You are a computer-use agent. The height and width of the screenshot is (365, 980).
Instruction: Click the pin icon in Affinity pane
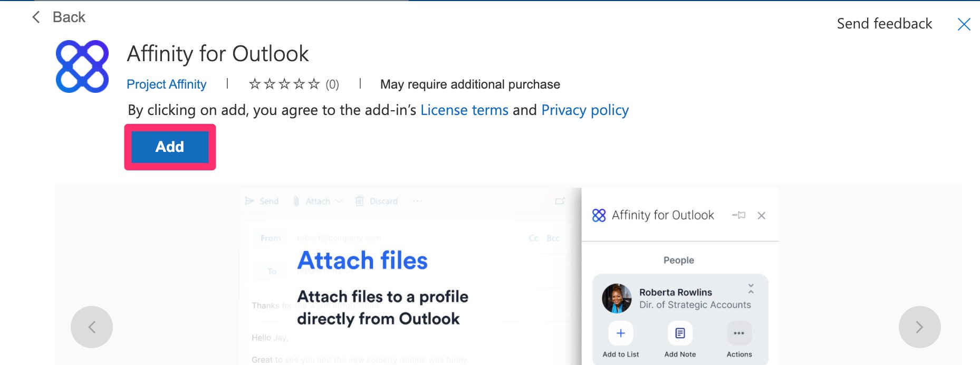pyautogui.click(x=738, y=215)
